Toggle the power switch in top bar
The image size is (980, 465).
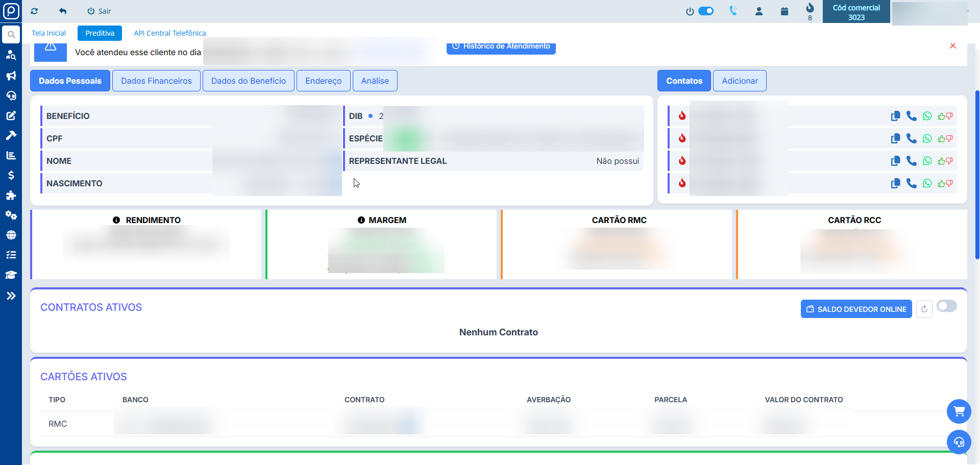pyautogui.click(x=705, y=11)
